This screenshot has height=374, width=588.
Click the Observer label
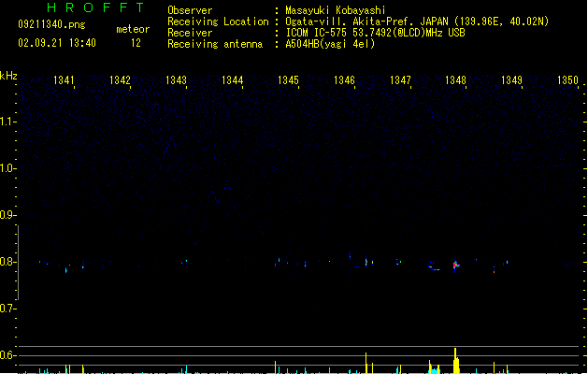pos(190,10)
